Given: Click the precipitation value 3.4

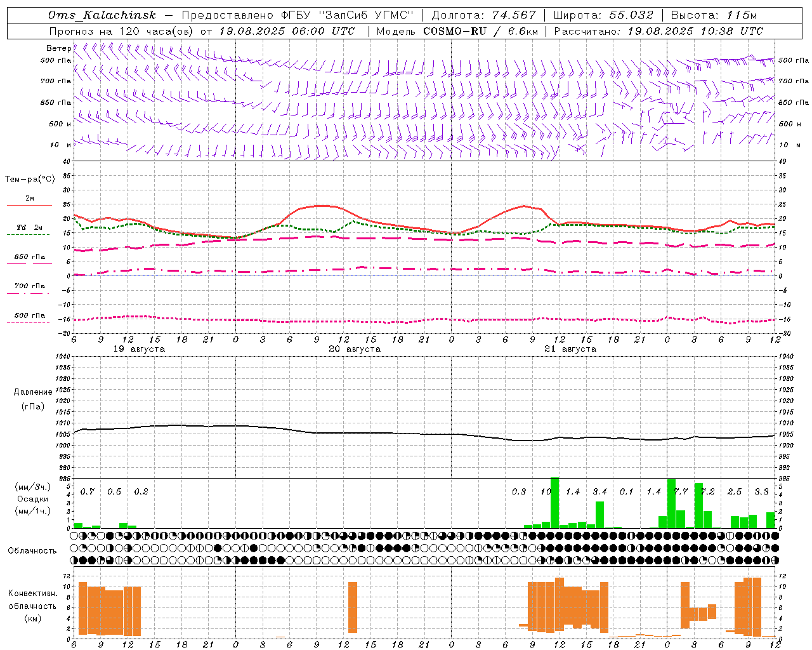Looking at the screenshot, I should coord(599,491).
